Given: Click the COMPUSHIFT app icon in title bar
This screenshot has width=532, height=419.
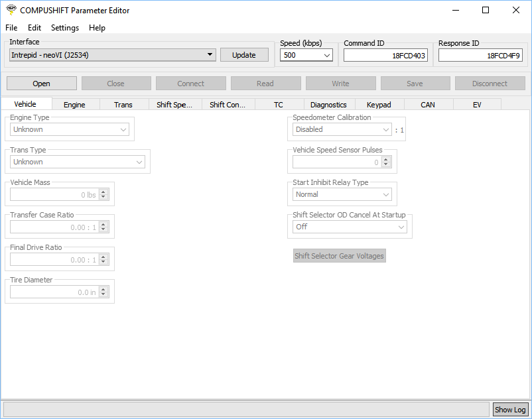Looking at the screenshot, I should point(11,10).
